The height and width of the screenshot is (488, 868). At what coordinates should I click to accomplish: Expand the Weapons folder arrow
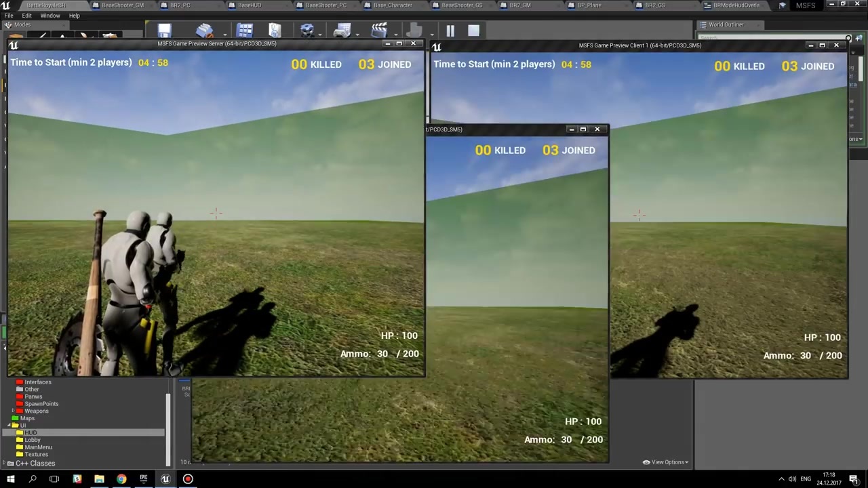point(13,411)
